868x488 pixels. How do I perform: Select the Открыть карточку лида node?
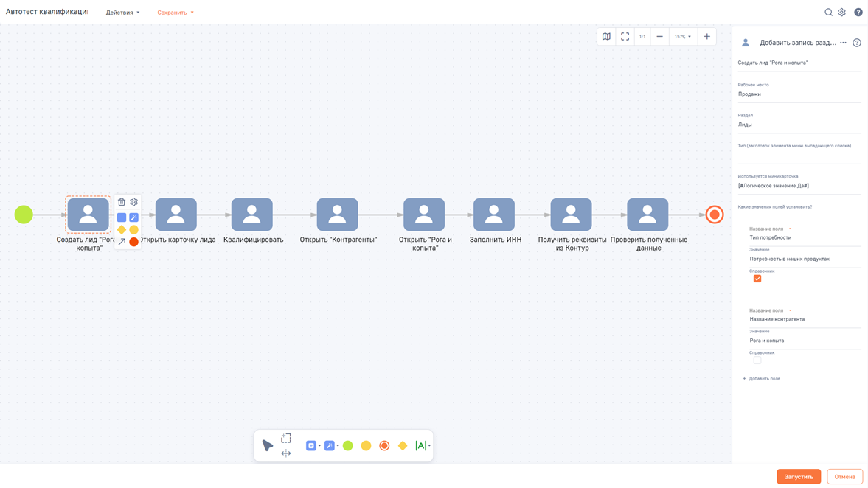176,215
